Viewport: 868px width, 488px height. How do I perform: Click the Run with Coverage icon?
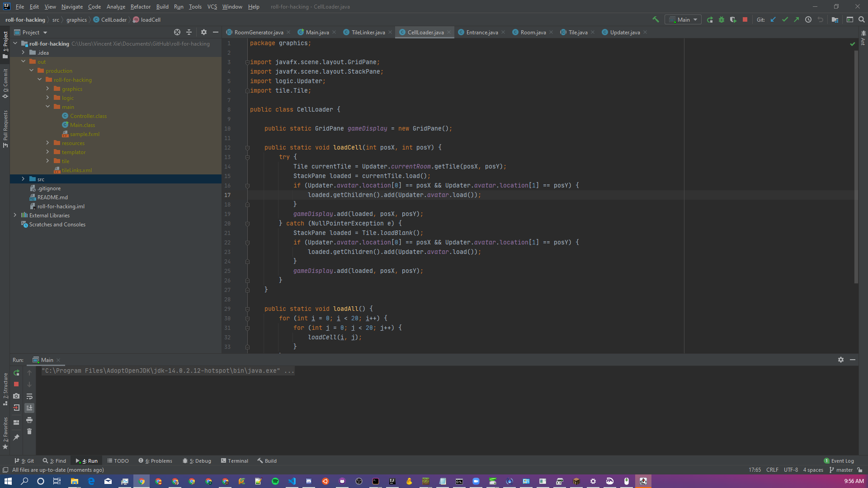coord(733,19)
